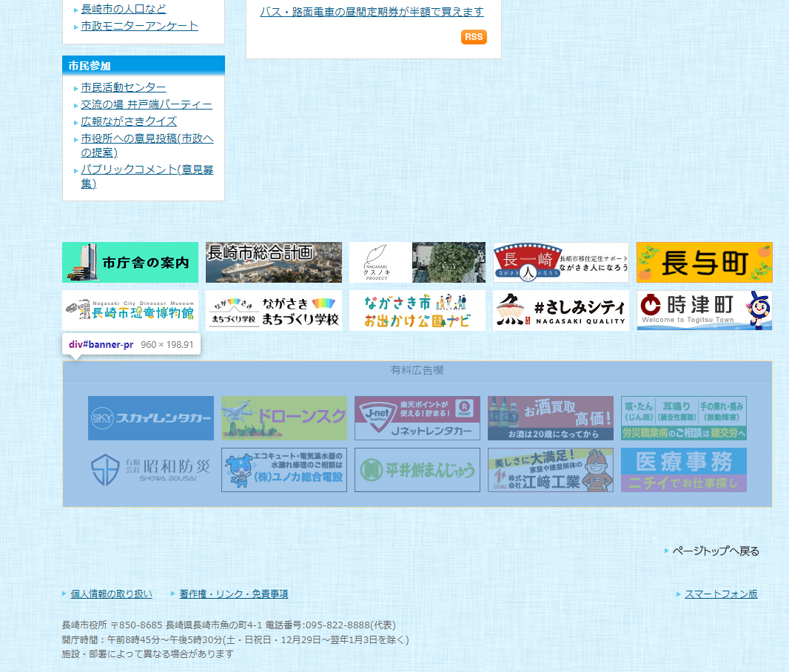Click the 長崎市総合計画 banner

pos(273,262)
